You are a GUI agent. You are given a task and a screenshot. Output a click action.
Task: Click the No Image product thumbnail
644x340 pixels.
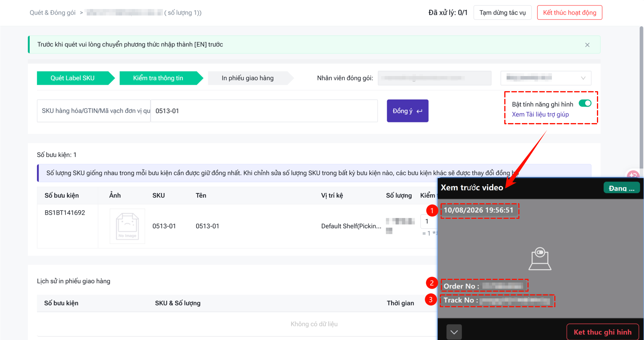pos(127,226)
